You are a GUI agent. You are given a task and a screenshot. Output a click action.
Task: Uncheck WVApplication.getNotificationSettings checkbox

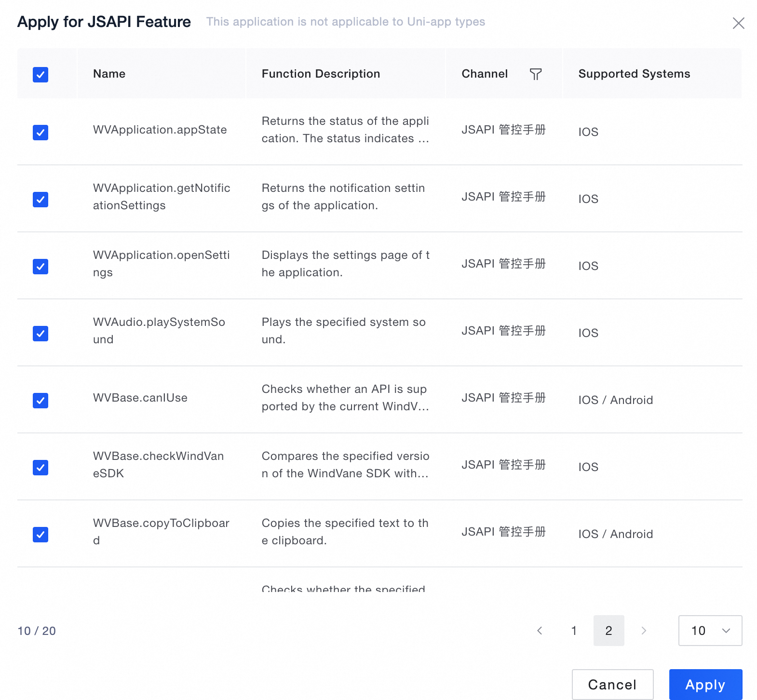point(41,199)
